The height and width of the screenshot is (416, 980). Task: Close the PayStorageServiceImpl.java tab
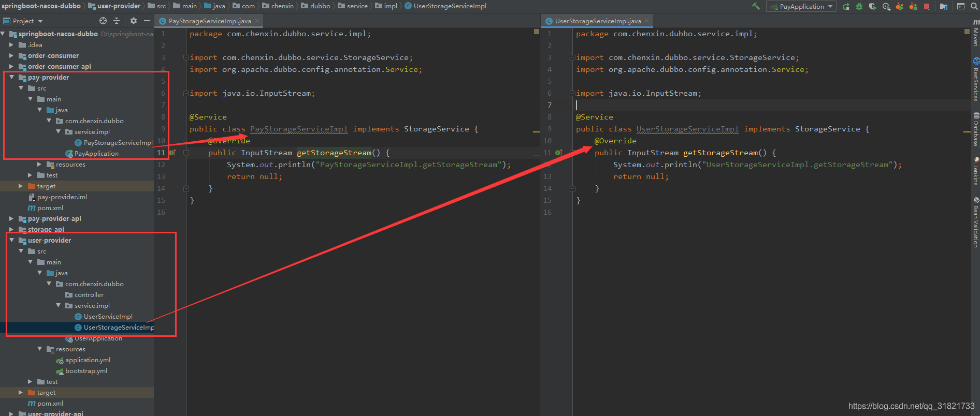pos(257,21)
